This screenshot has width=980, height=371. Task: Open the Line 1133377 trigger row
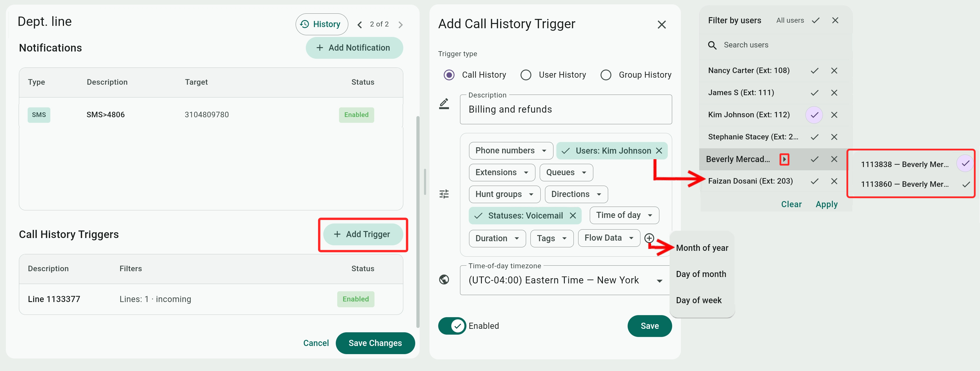coord(211,299)
